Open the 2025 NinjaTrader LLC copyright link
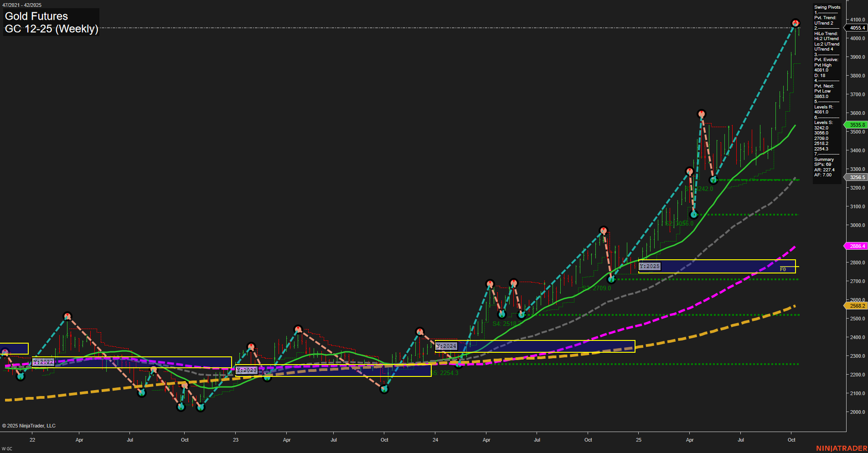 point(30,425)
